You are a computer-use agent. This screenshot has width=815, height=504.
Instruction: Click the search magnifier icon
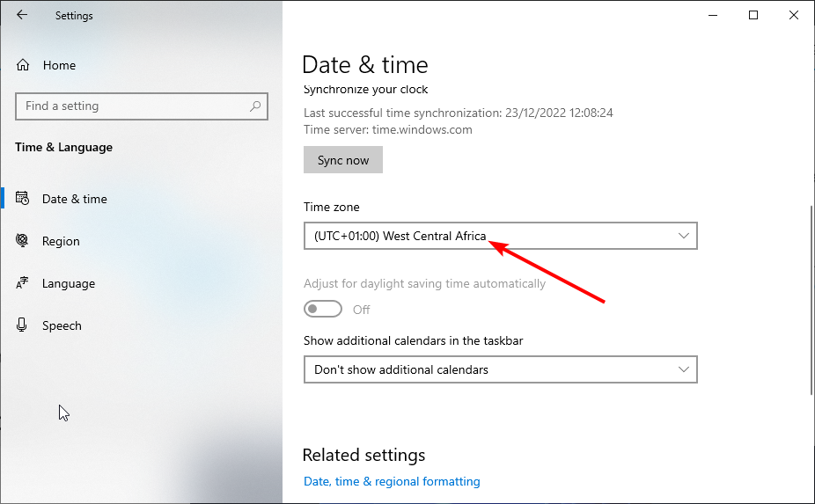255,106
